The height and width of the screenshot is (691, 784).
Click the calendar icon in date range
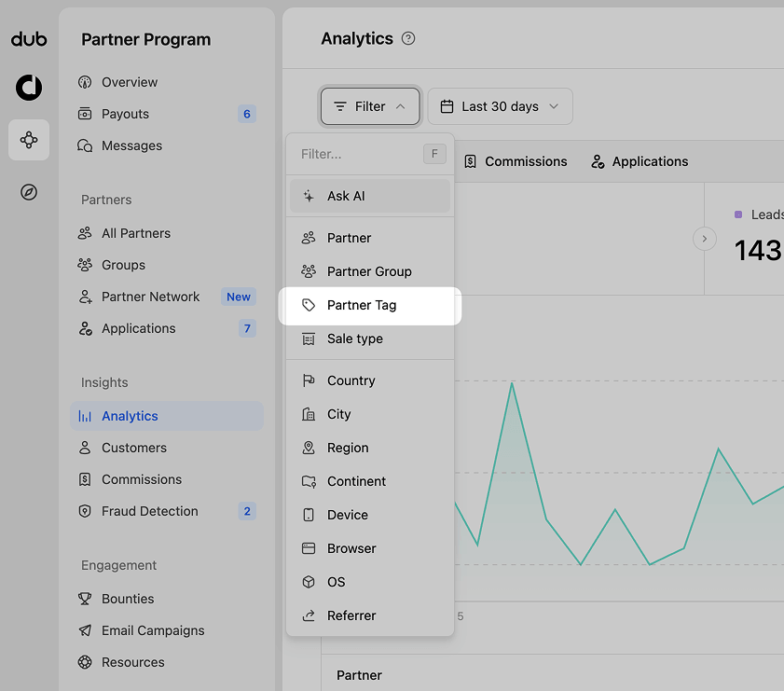(447, 106)
